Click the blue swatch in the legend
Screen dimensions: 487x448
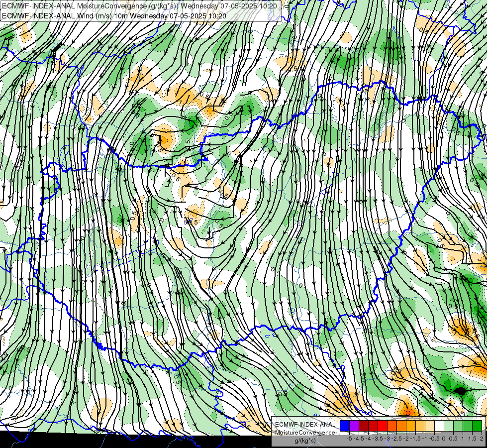345,426
